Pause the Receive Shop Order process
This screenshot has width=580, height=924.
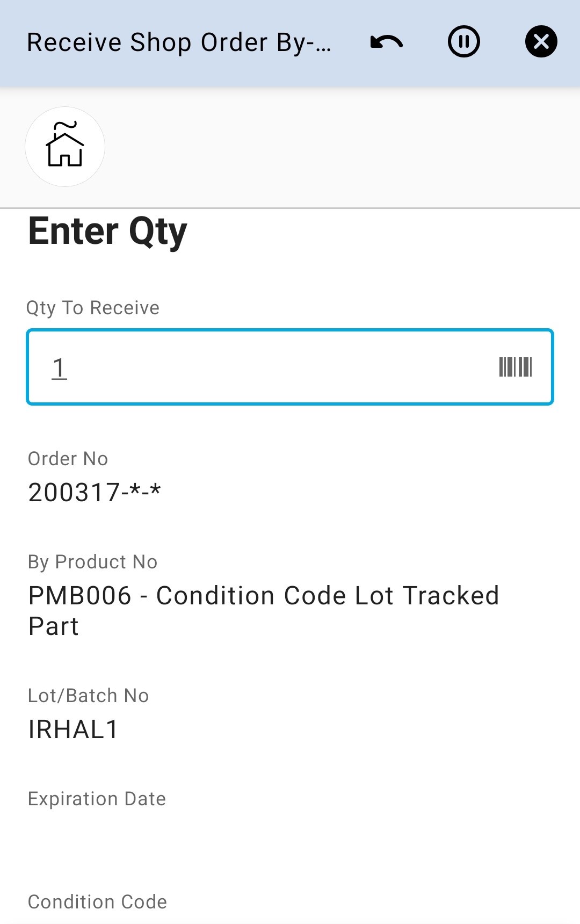pyautogui.click(x=464, y=42)
